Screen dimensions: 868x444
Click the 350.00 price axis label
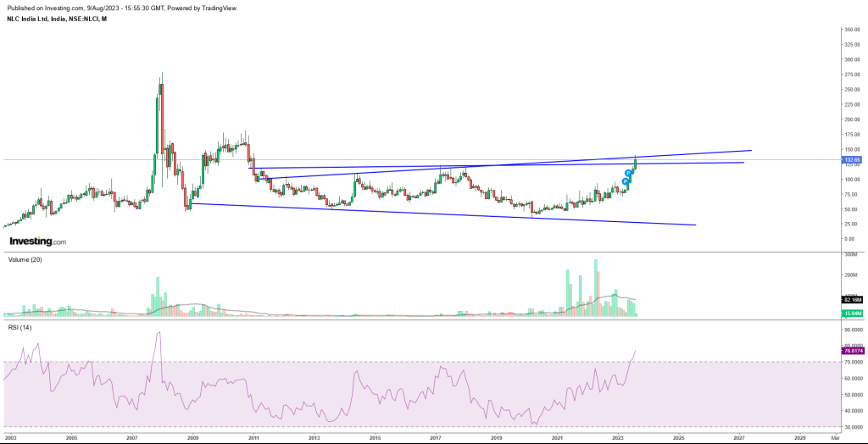click(x=852, y=29)
